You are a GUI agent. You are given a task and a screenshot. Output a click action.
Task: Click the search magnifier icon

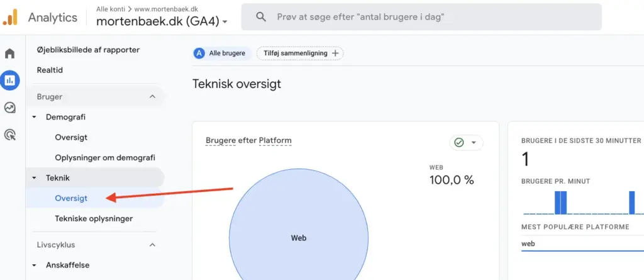point(261,17)
